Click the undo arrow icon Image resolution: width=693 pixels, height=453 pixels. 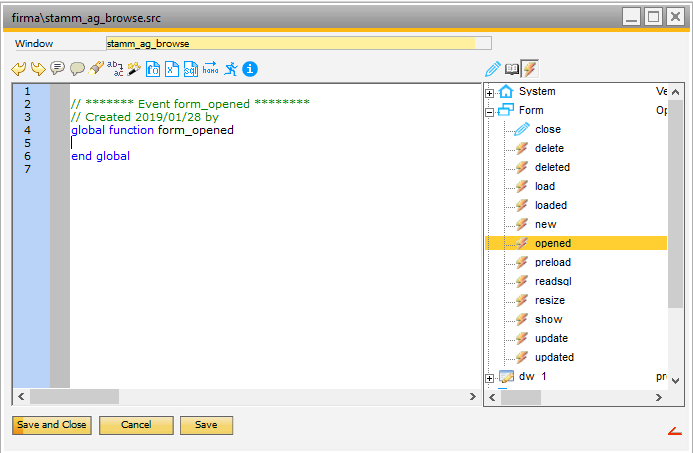(x=18, y=69)
